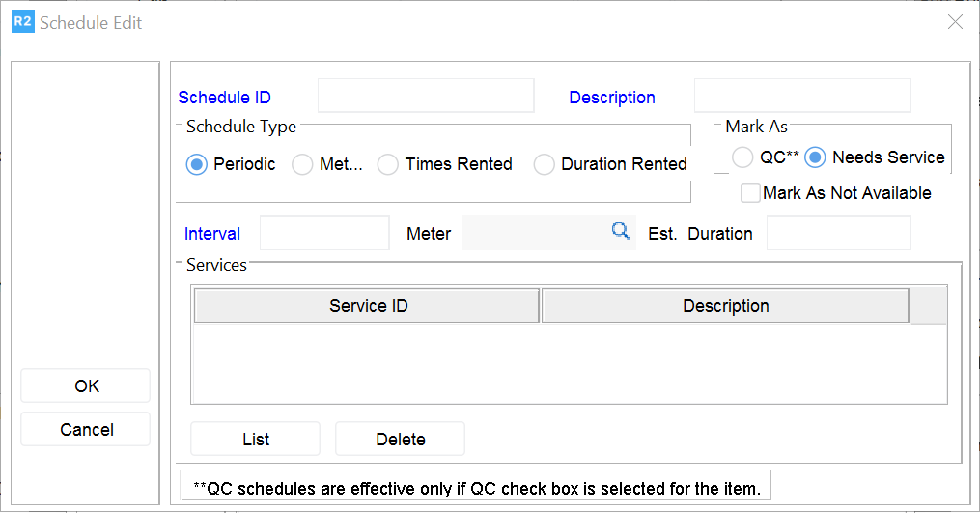Focus the Est. Duration field
980x513 pixels.
(838, 234)
